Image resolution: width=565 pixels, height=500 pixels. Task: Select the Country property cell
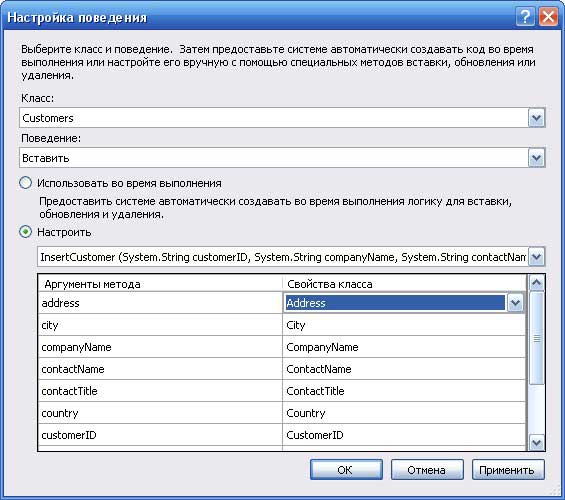coord(404,413)
